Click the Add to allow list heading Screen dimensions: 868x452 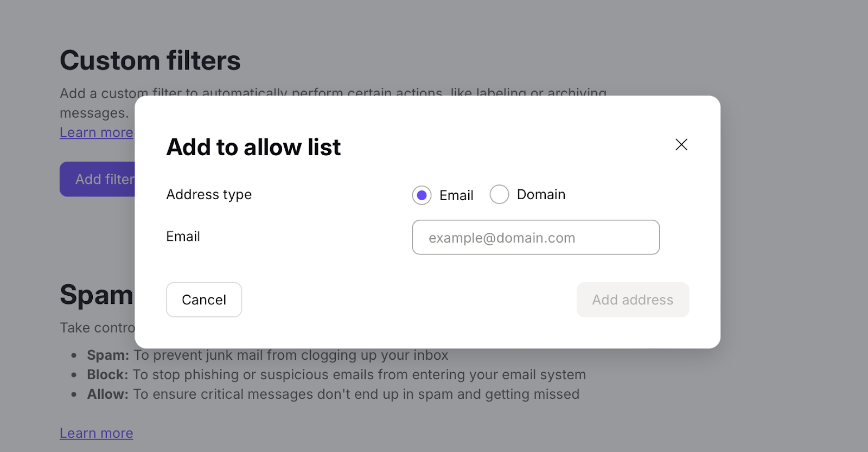pyautogui.click(x=253, y=147)
